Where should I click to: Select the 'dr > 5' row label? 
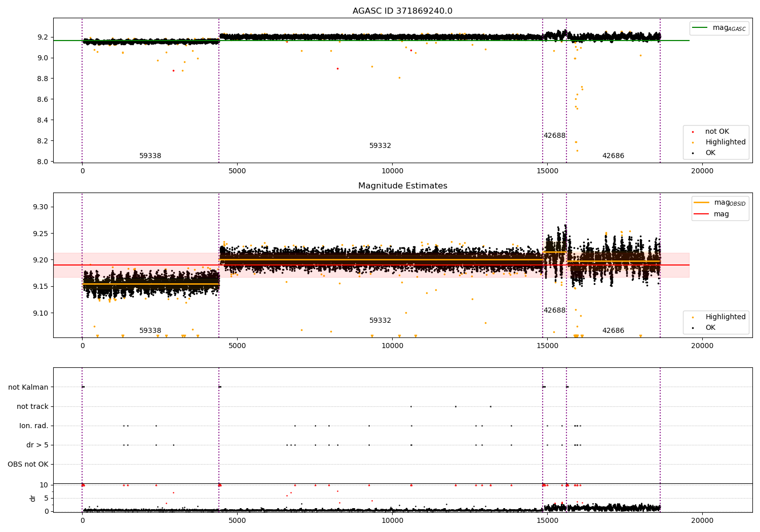(37, 445)
